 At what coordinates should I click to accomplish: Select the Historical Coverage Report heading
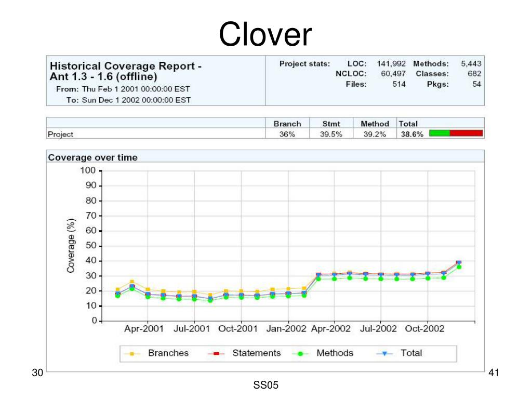point(126,71)
